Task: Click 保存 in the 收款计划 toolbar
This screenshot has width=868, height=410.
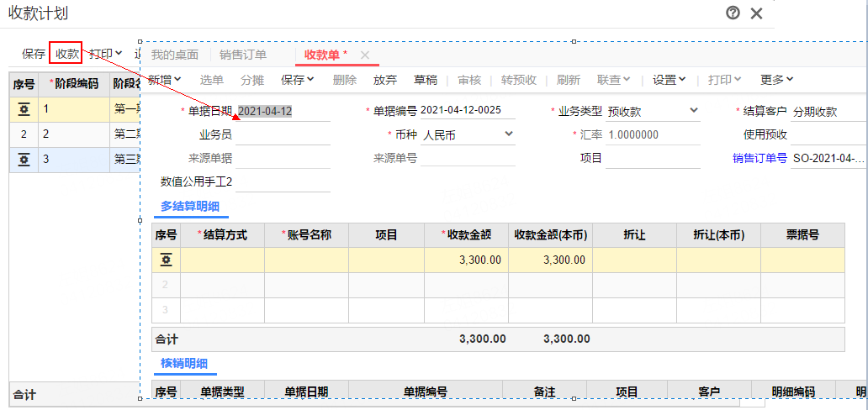Action: coord(34,54)
